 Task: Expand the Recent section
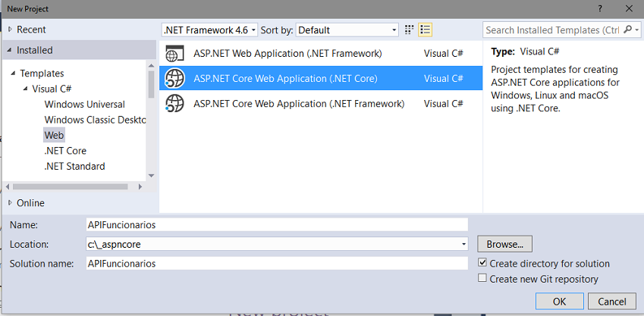pyautogui.click(x=11, y=30)
